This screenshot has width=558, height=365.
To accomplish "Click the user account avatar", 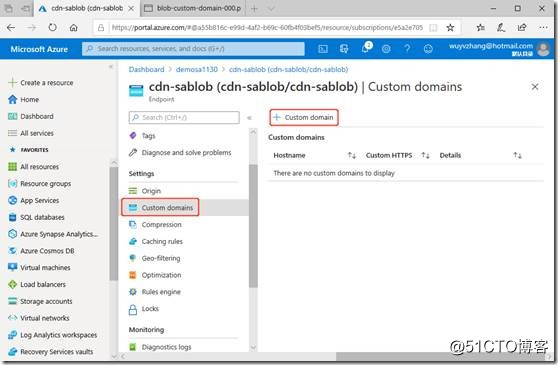I will tap(543, 49).
